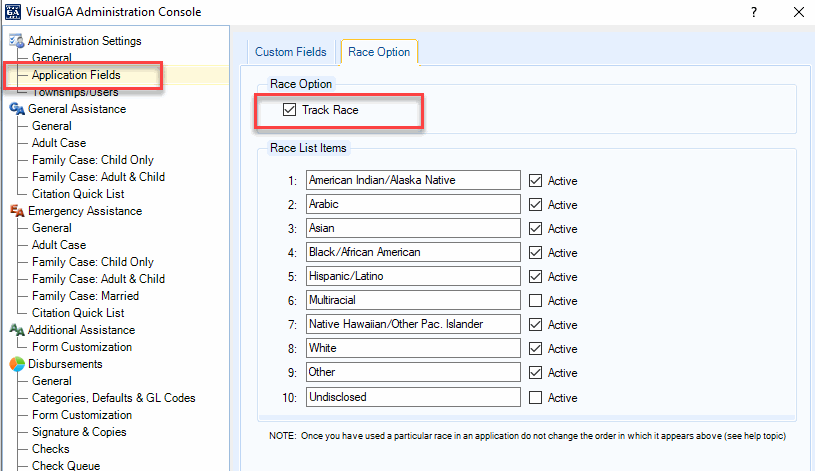Toggle the Track Race checkbox
This screenshot has height=471, width=815.
pyautogui.click(x=289, y=110)
